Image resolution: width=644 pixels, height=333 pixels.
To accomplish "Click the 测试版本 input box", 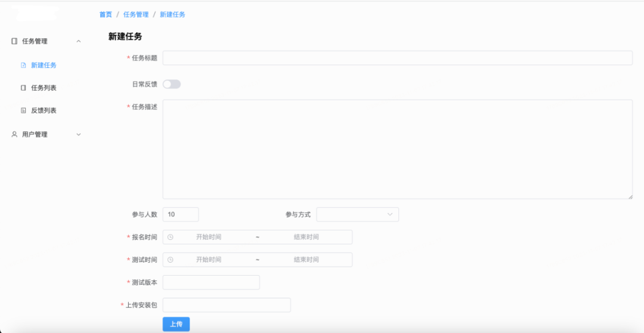I will (x=211, y=282).
